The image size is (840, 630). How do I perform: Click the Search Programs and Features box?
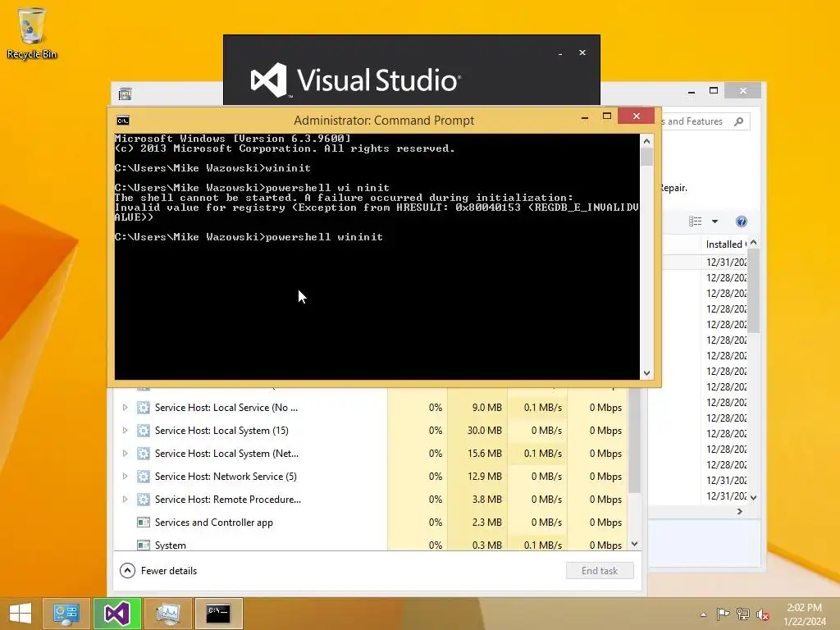tap(705, 121)
